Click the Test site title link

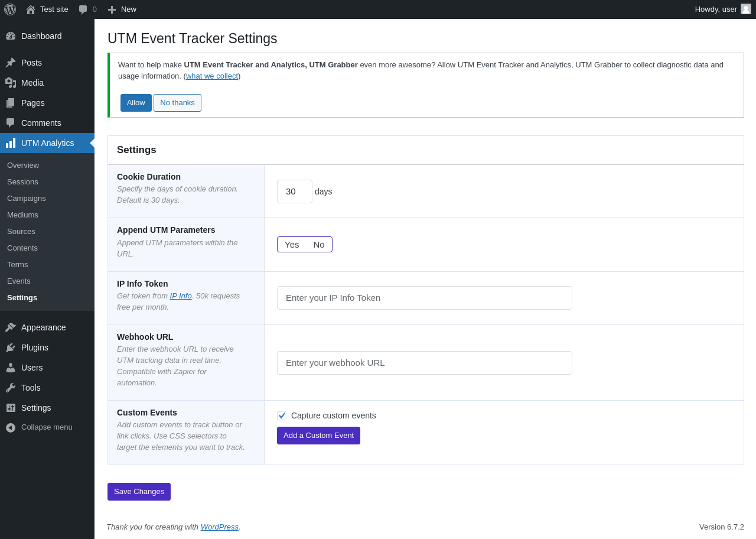tap(54, 9)
